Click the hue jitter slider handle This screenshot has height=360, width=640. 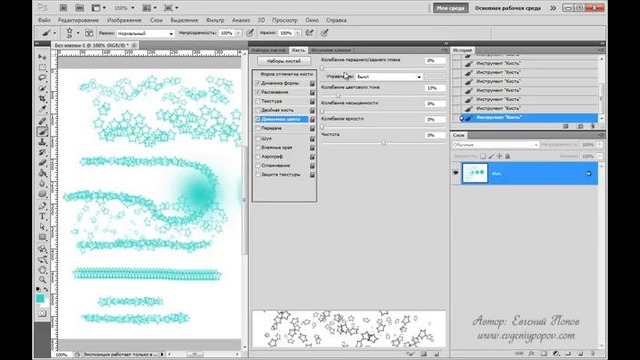(x=338, y=96)
